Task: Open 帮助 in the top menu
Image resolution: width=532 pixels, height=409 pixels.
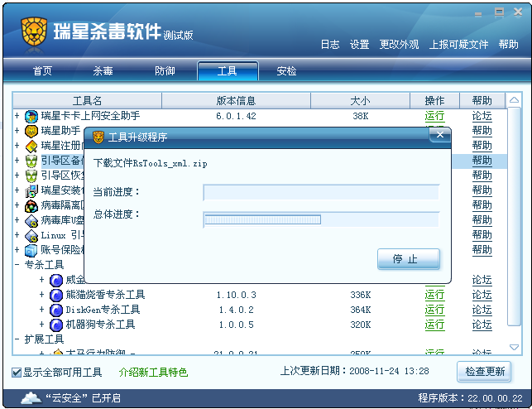Action: (x=508, y=45)
